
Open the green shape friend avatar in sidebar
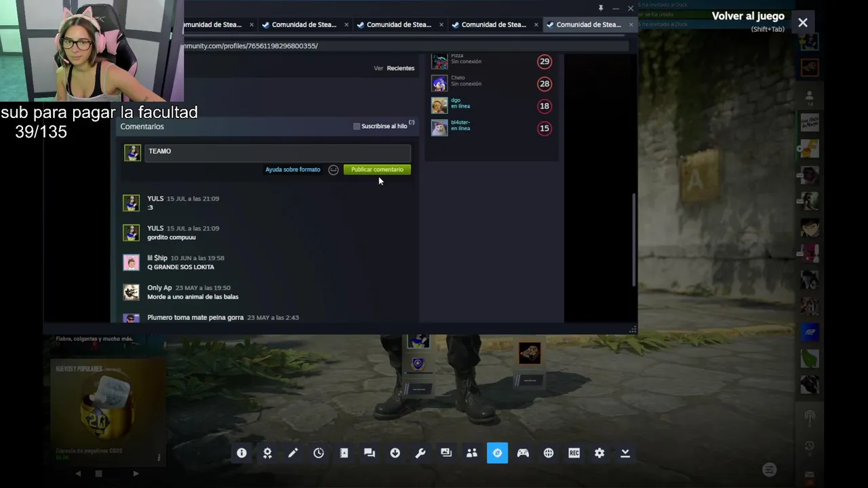click(x=810, y=358)
